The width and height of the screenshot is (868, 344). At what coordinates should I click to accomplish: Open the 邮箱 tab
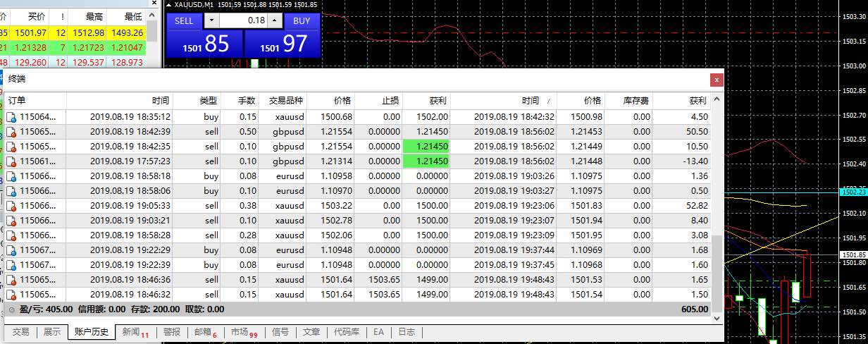(x=206, y=332)
